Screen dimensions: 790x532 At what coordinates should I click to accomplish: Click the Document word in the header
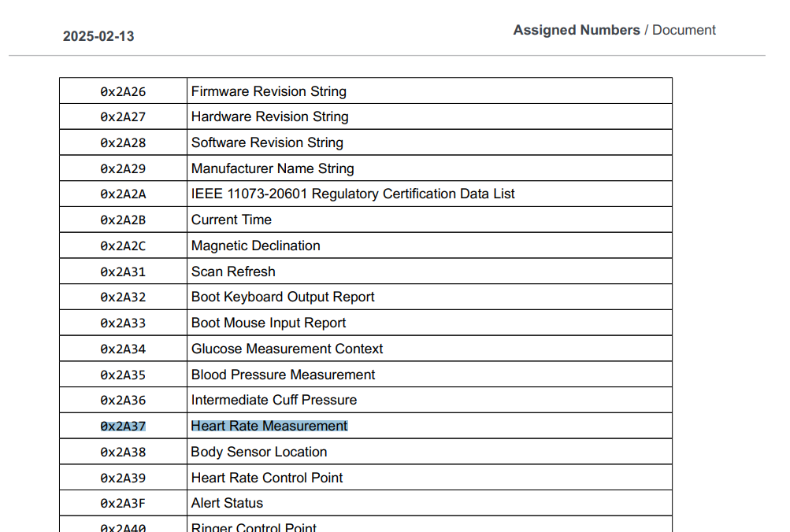coord(684,30)
